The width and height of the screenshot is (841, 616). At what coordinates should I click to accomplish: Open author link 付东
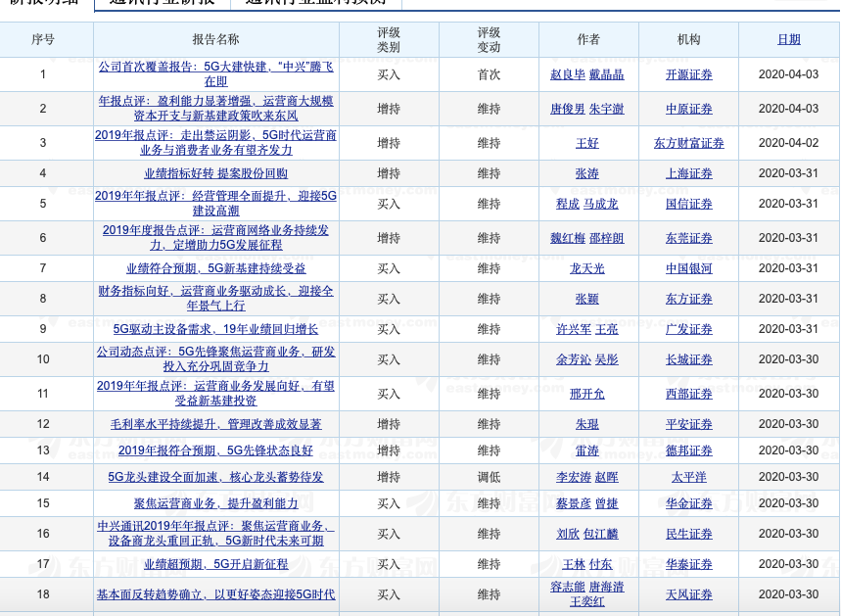point(601,564)
